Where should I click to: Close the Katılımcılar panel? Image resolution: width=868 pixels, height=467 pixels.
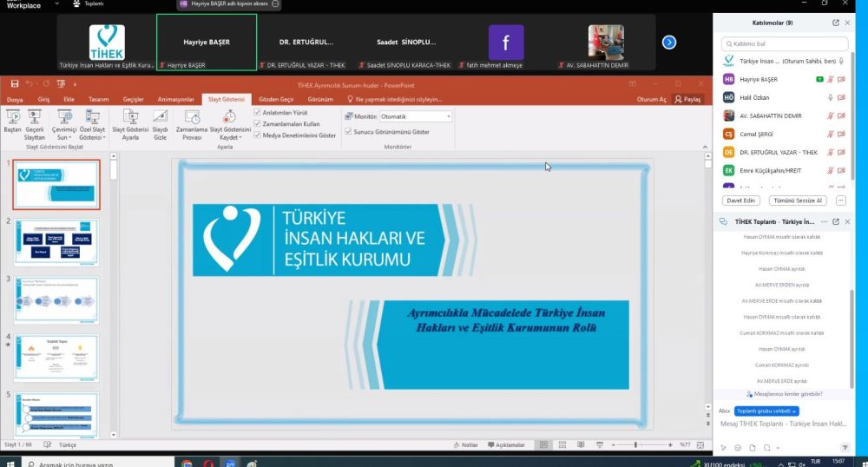[847, 23]
